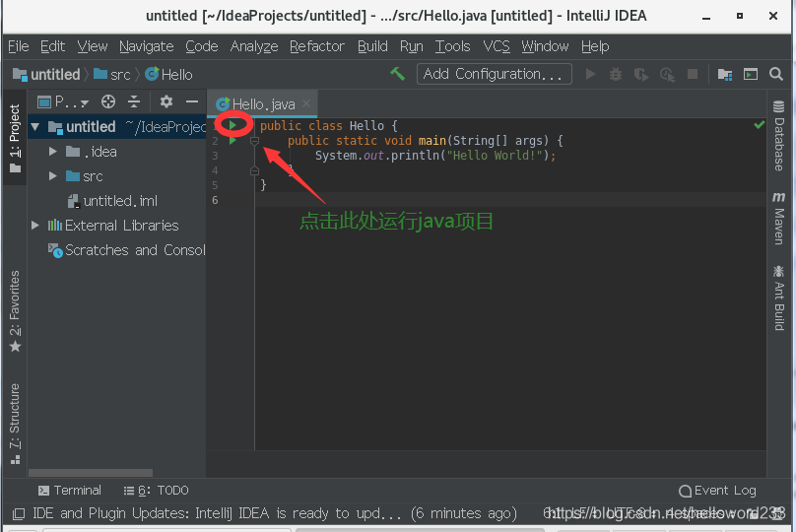Image resolution: width=796 pixels, height=532 pixels.
Task: Toggle the 7: Structure tool window
Action: [x=15, y=424]
